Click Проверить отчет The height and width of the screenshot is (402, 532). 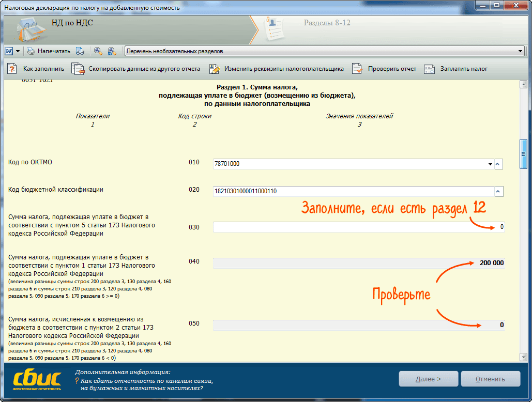(385, 69)
